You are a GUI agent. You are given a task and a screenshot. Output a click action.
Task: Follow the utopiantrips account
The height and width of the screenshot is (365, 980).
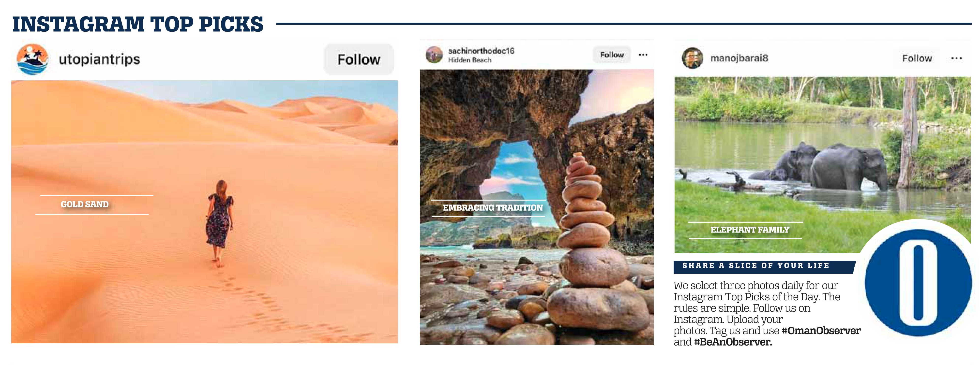(x=359, y=59)
